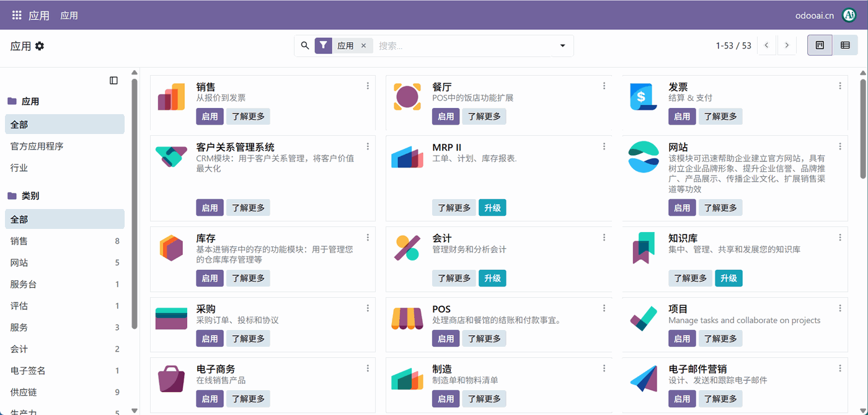Filter by 会计 category in sidebar
This screenshot has width=868, height=415.
[x=64, y=349]
